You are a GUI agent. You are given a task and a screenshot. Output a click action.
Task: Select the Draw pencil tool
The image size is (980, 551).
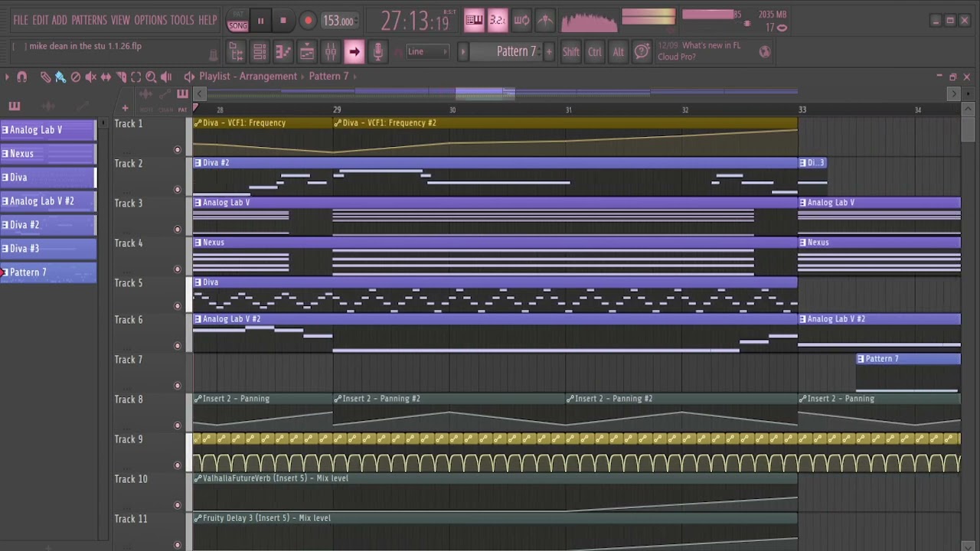tap(45, 77)
